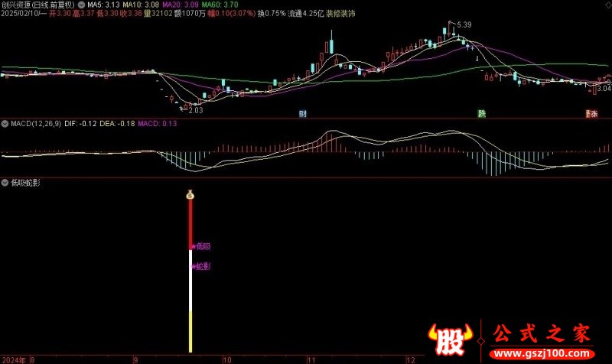Screen dimensions: 612x364
Task: Select the MA20 moving average label
Action: (181, 5)
